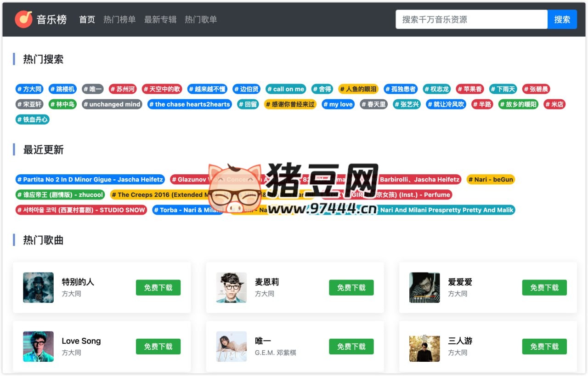Select the my love tag
588x376 pixels.
tap(338, 104)
